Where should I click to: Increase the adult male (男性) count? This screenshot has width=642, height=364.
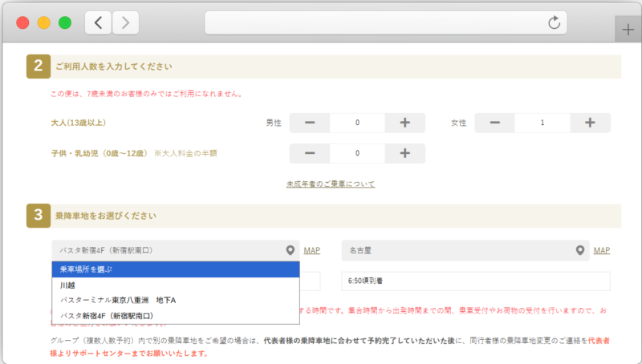405,123
